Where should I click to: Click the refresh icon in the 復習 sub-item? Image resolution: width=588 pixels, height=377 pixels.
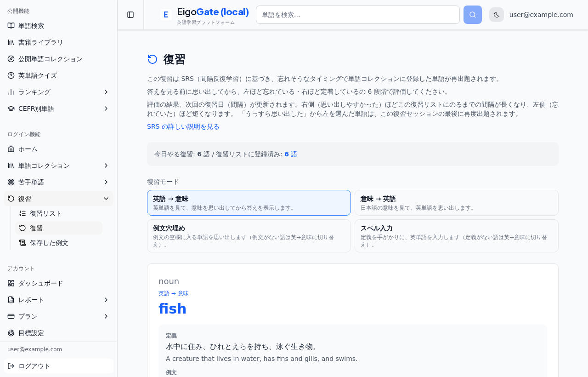pos(23,228)
